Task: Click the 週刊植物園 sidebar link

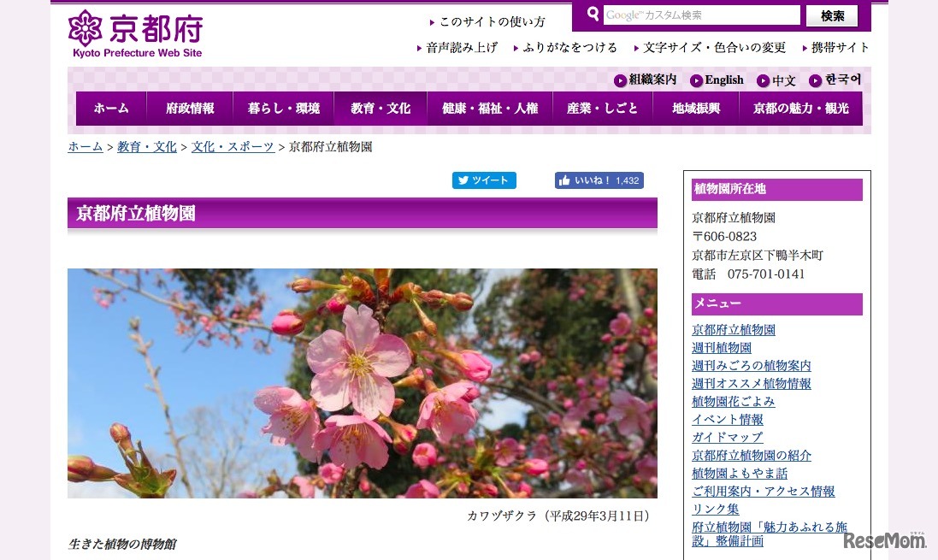Action: pos(721,347)
